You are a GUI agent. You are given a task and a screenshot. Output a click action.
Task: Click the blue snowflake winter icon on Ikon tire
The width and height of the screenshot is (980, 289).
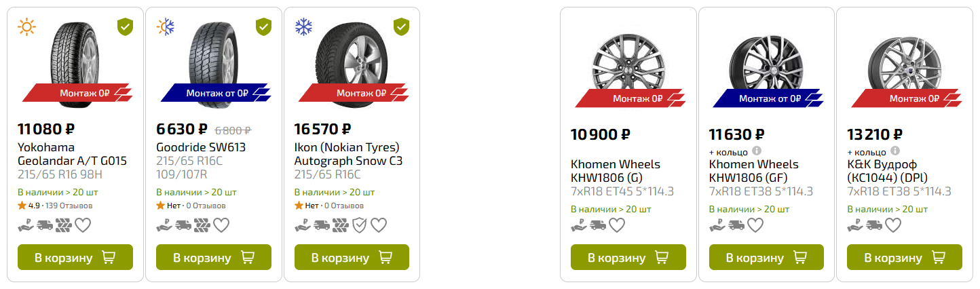click(x=303, y=26)
